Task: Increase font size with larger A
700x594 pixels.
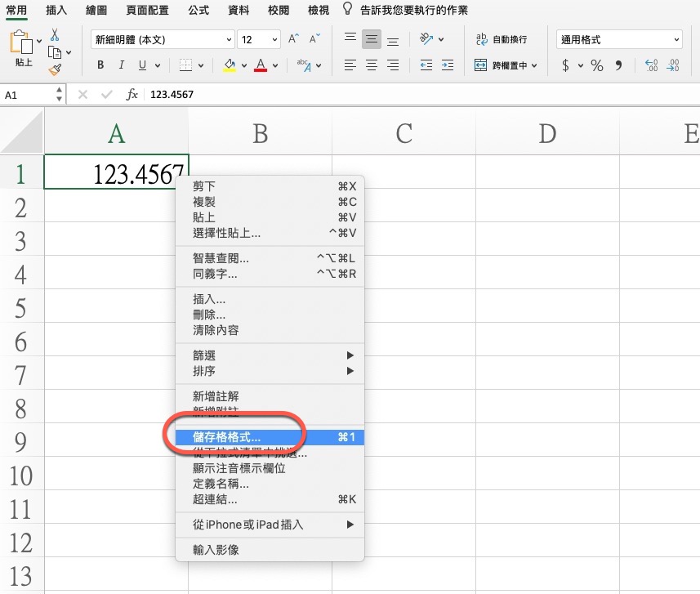Action: 293,39
